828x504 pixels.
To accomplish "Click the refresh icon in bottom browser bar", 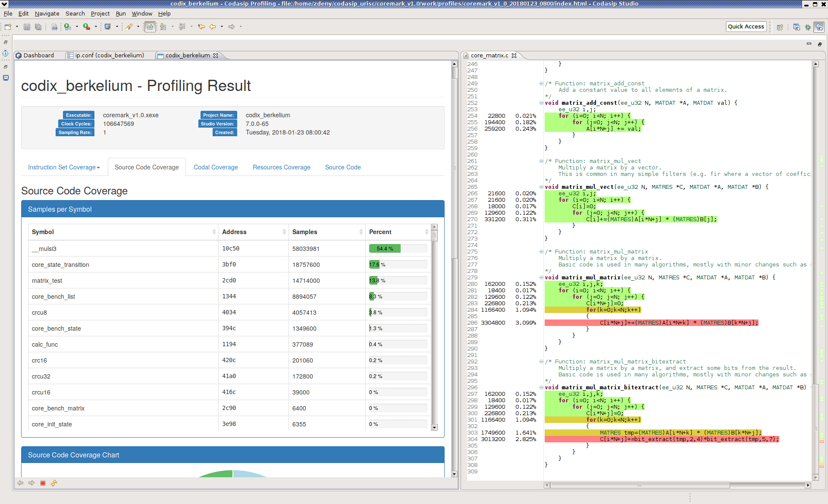I will [x=54, y=483].
